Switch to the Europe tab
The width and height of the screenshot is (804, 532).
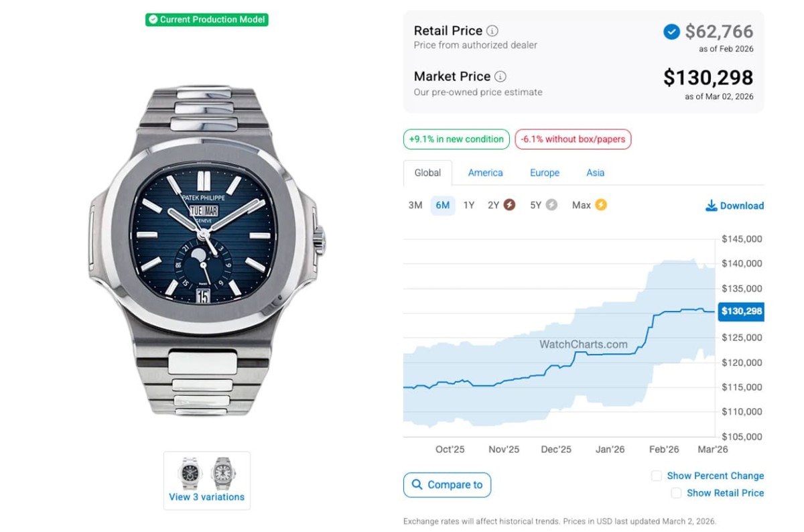point(545,173)
